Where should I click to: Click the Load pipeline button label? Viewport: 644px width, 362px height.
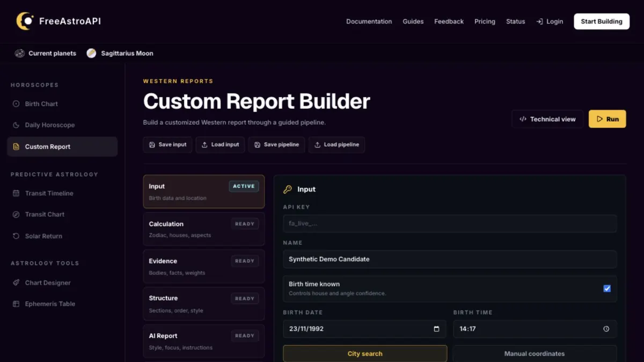point(341,145)
